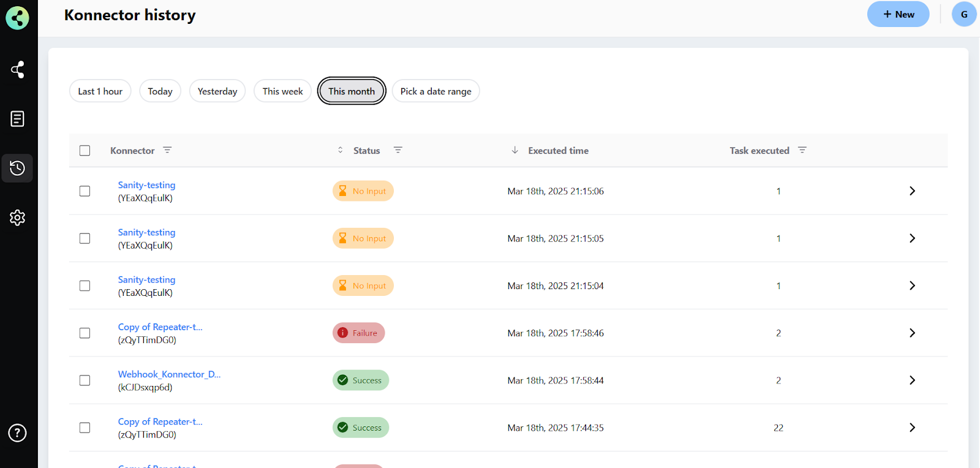Open the Konnectors share icon in sidebar
This screenshot has width=980, height=468.
17,69
